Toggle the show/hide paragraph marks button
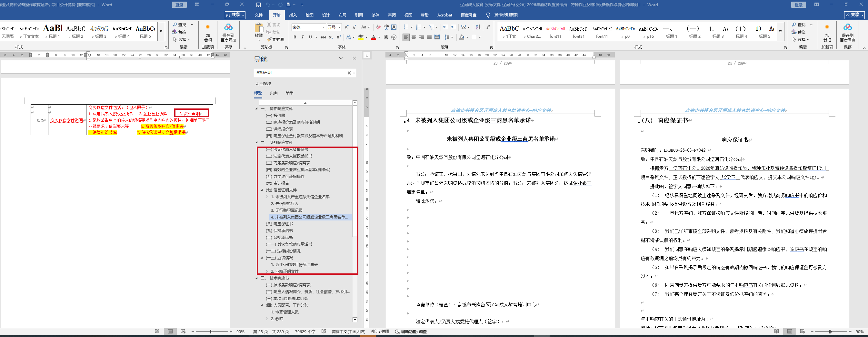868x337 pixels. [488, 27]
